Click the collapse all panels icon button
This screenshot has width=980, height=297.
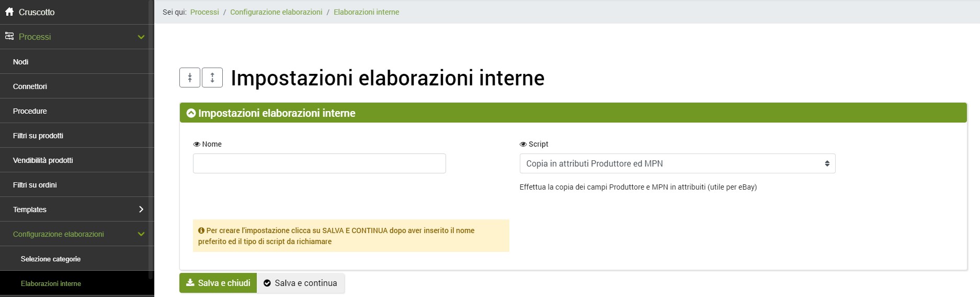(x=190, y=78)
